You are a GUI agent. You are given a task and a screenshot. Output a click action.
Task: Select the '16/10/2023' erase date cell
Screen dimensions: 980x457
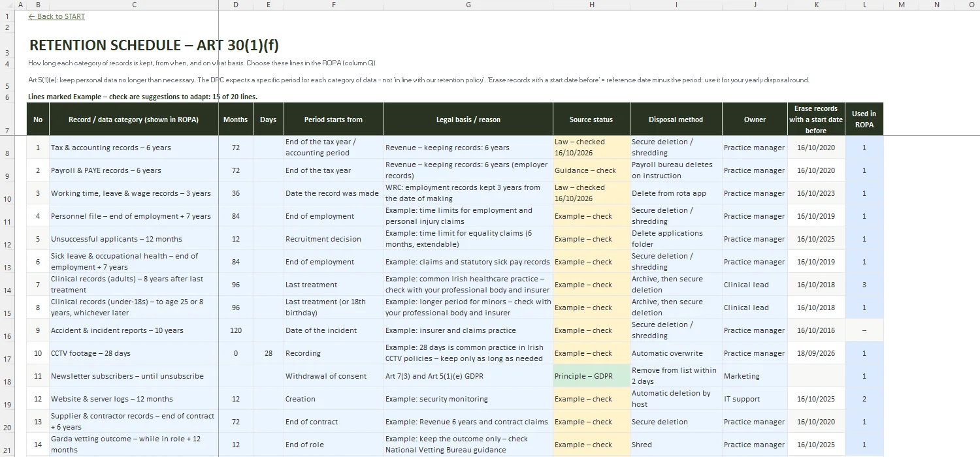tap(816, 193)
